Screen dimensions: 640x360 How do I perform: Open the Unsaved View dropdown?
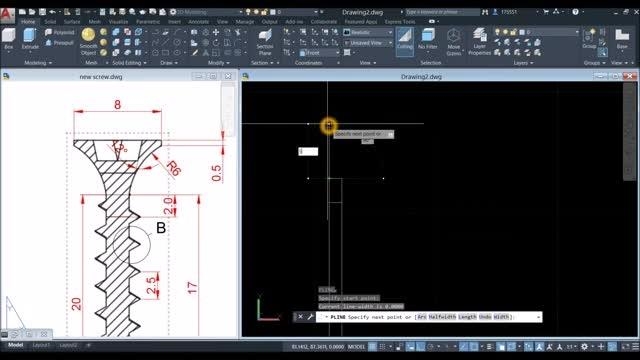[368, 42]
